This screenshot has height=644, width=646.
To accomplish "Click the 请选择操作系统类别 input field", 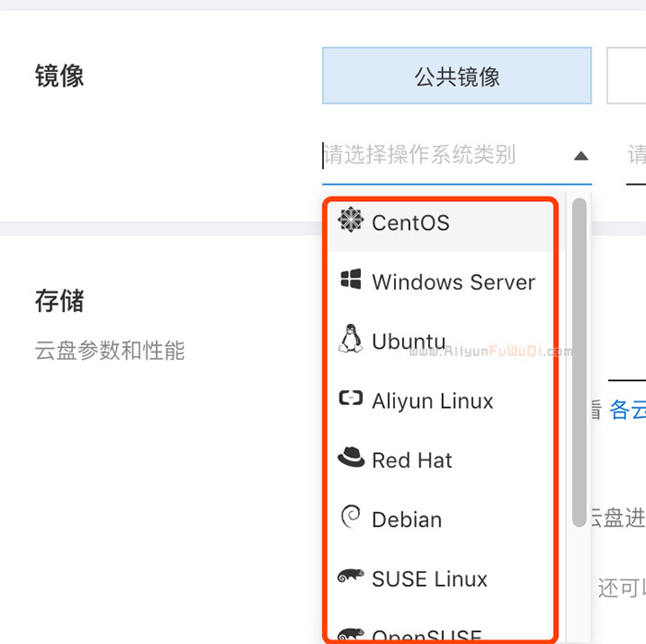I will [x=443, y=155].
